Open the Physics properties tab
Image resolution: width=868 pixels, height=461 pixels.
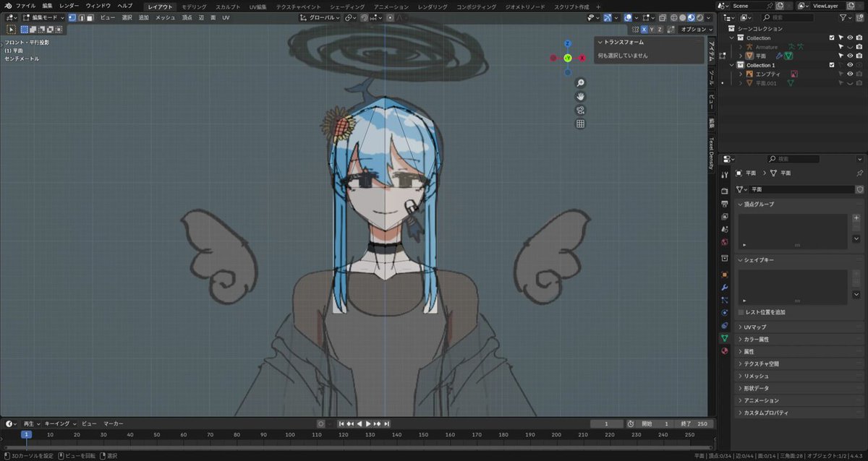724,313
